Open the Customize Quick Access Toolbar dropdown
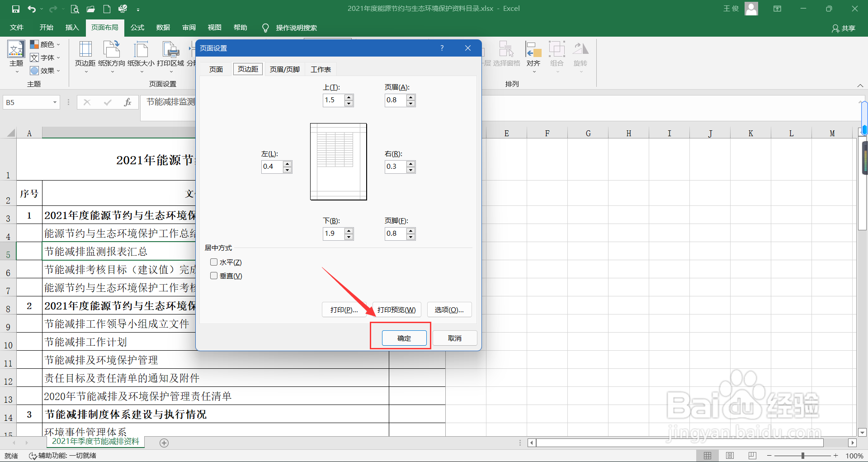868x462 pixels. coord(138,9)
